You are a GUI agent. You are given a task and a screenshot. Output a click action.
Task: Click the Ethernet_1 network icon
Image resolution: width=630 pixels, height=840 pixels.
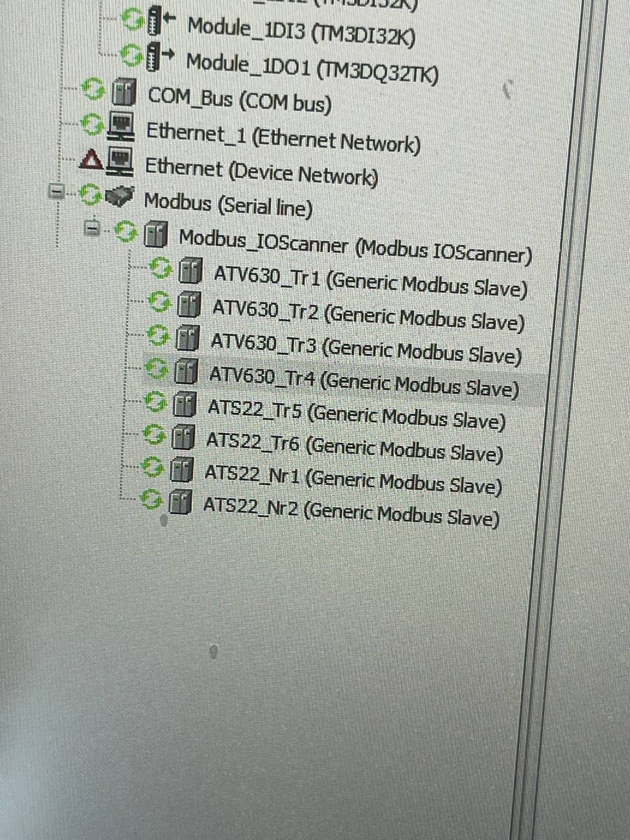[x=121, y=125]
